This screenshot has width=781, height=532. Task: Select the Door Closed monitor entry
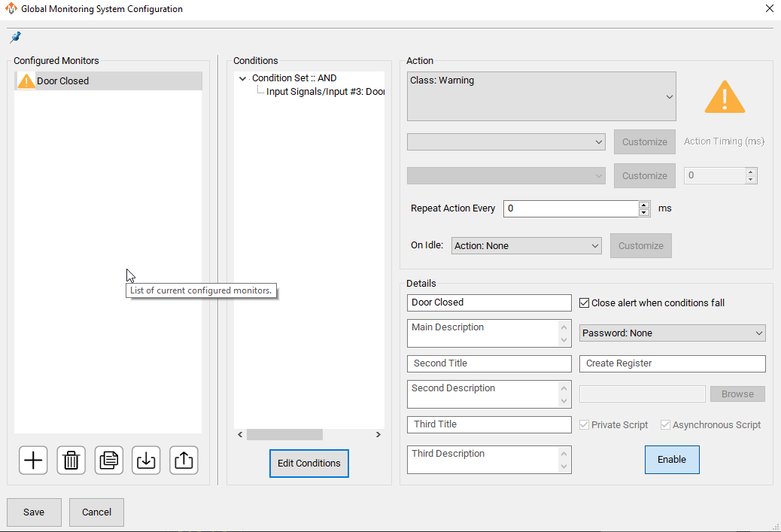pyautogui.click(x=63, y=81)
